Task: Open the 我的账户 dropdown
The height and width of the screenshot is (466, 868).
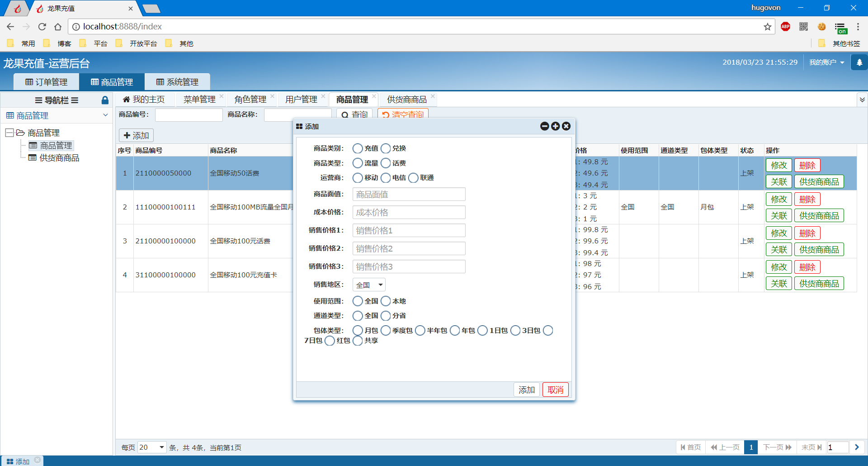Action: pos(826,62)
